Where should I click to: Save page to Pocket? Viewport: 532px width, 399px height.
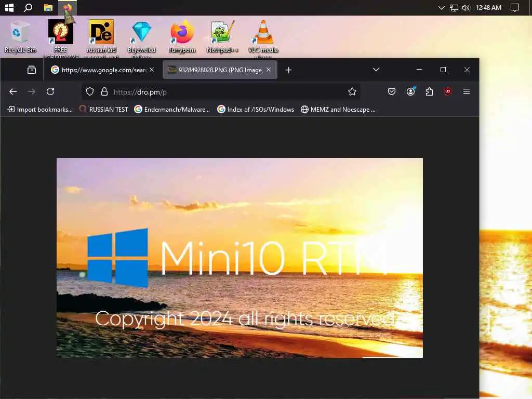[x=392, y=91]
